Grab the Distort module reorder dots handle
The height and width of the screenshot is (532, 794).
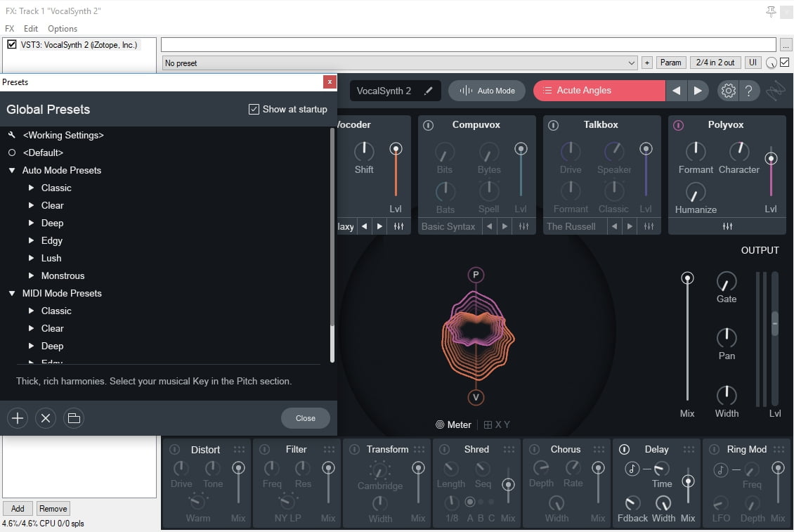[x=239, y=449]
